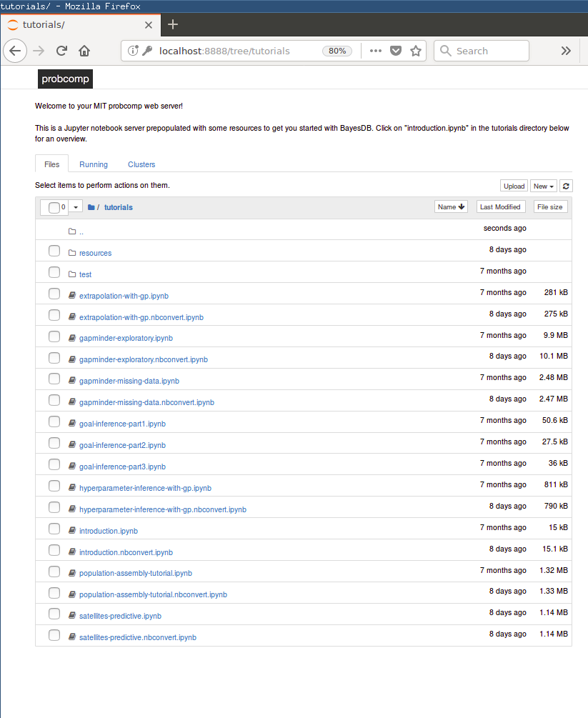Screen dimensions: 588x718
Task: Switch to the Clusters tab
Action: click(141, 164)
